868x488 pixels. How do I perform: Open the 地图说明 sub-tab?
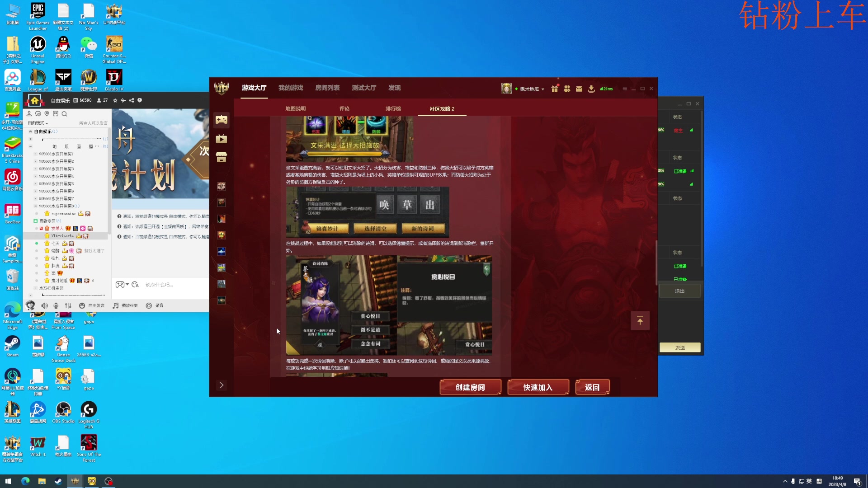pyautogui.click(x=296, y=109)
